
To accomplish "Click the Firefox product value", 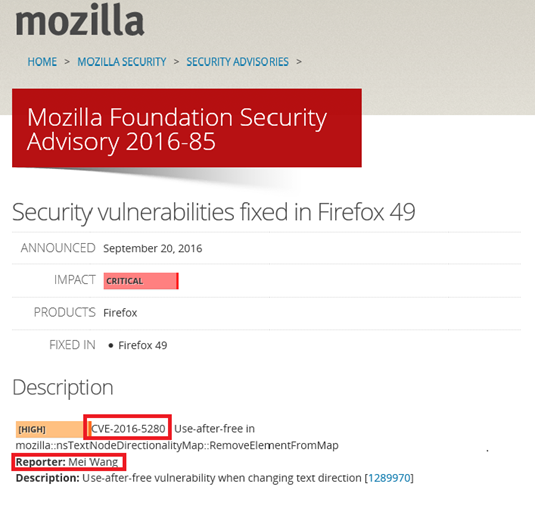I will (x=120, y=313).
